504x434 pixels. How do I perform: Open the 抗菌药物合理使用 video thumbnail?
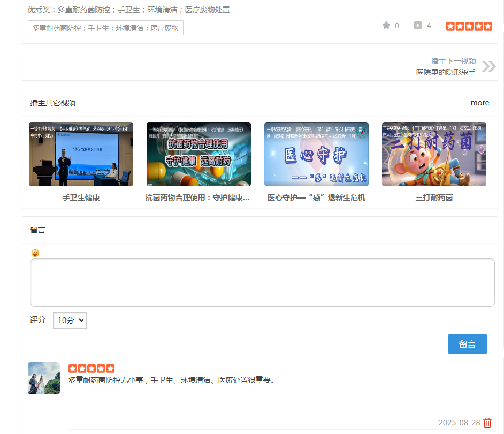tap(198, 154)
